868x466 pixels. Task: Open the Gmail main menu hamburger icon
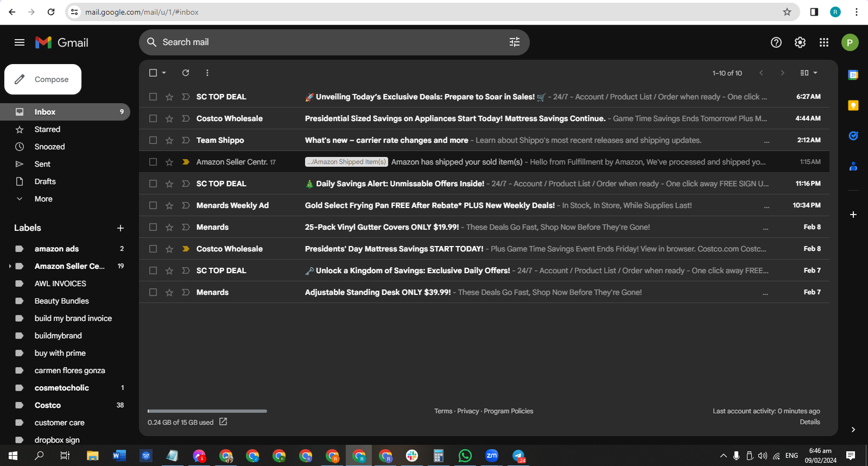point(20,42)
